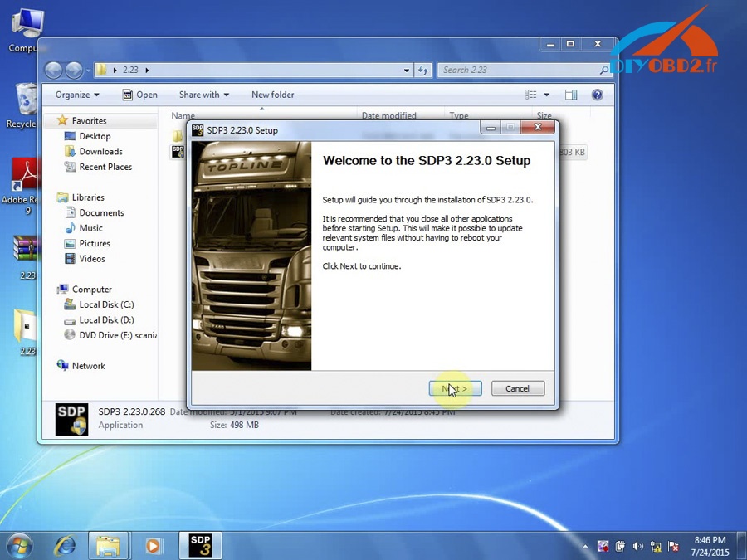Image resolution: width=747 pixels, height=560 pixels.
Task: Go back in Explorer navigation
Action: coord(54,71)
